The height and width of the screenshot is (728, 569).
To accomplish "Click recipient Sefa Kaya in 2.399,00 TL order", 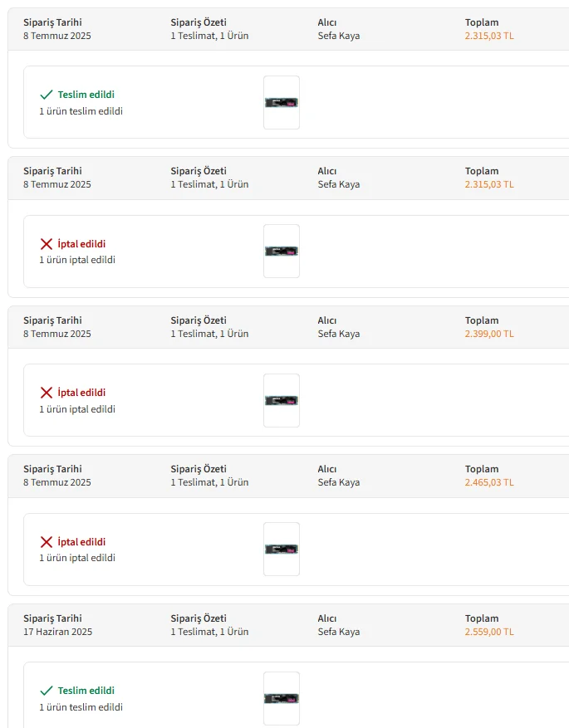I will [x=339, y=334].
